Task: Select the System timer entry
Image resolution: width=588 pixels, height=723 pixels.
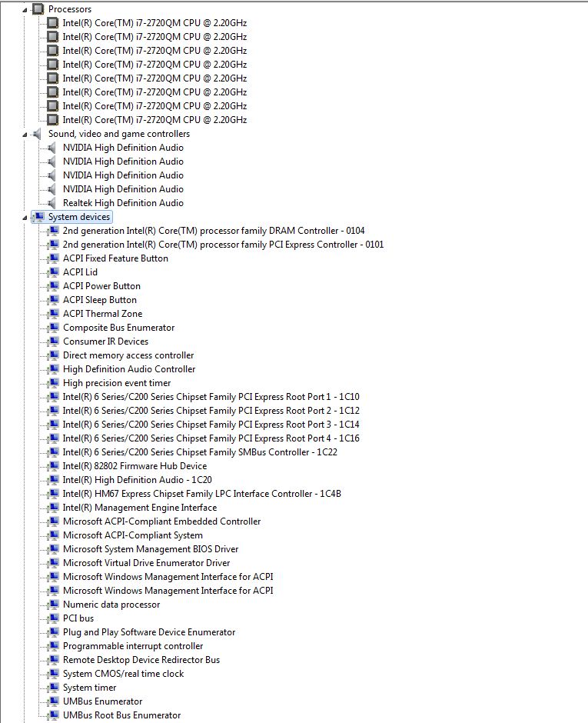Action: [x=89, y=688]
